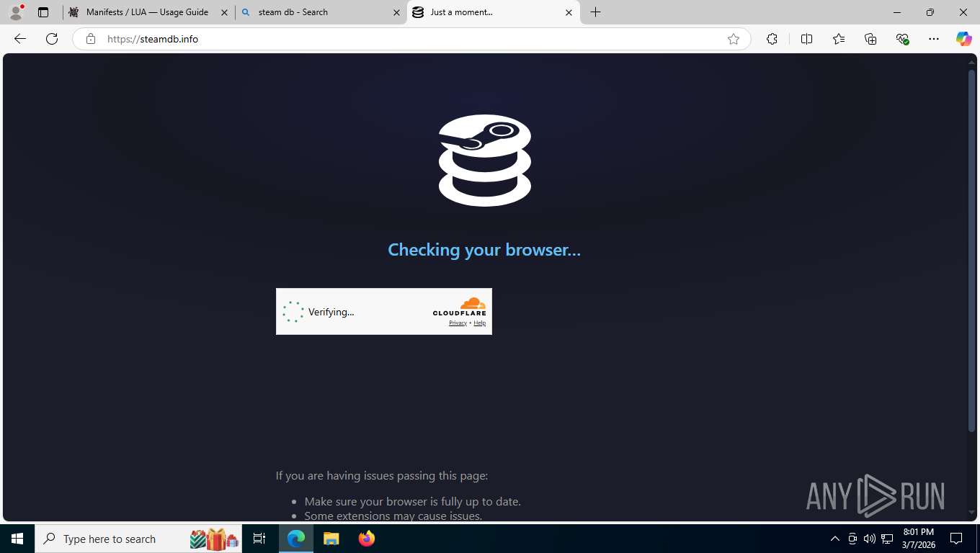The image size is (980, 553).
Task: Click the Cloudflare Verifying widget
Action: click(x=383, y=311)
